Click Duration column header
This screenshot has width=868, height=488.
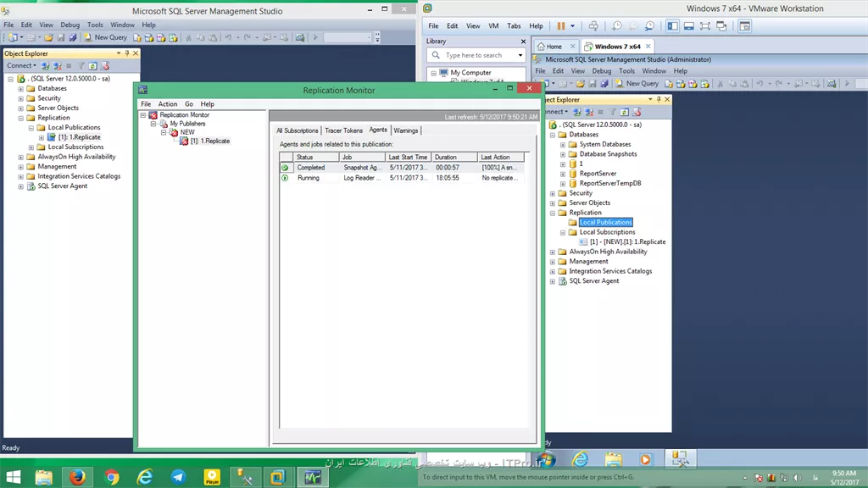point(454,157)
